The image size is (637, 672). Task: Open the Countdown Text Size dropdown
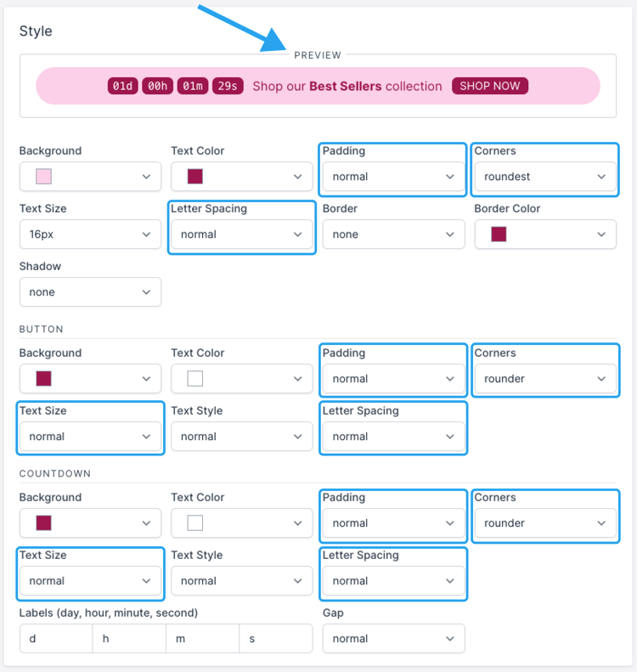(x=90, y=581)
